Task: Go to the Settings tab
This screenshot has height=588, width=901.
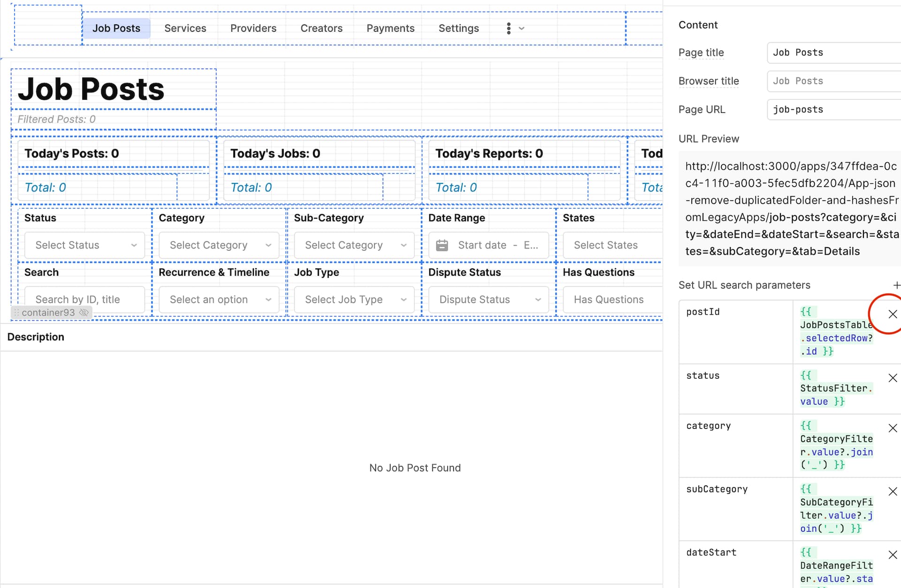Action: [x=458, y=29]
